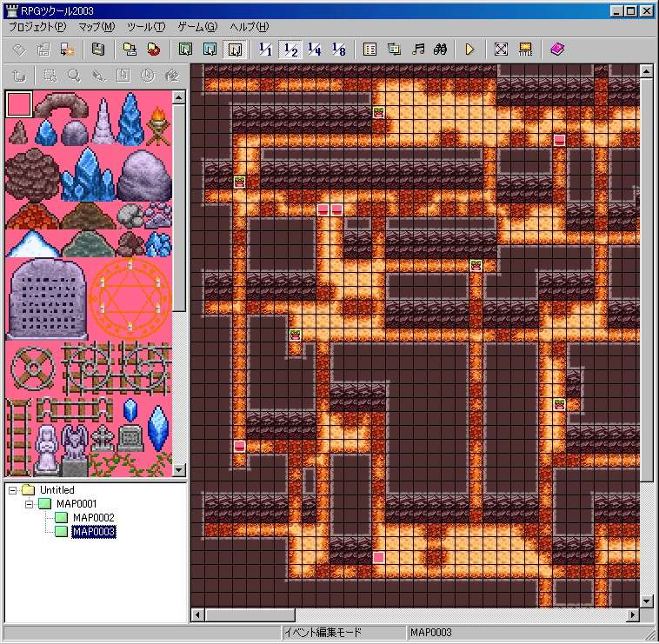Pick the torch brazier tile in the palette
Screen dimensions: 659x644
(x=158, y=126)
